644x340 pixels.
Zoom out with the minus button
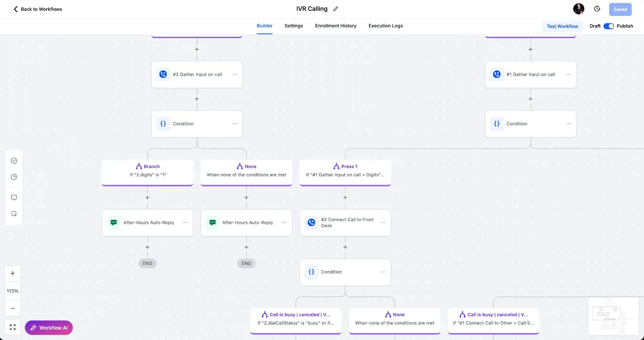click(x=13, y=308)
